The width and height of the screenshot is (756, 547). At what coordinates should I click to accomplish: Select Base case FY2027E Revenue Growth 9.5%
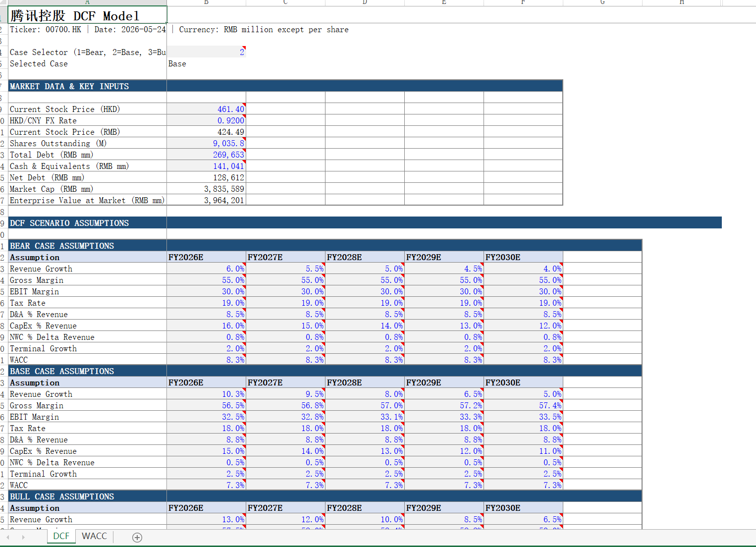point(286,394)
